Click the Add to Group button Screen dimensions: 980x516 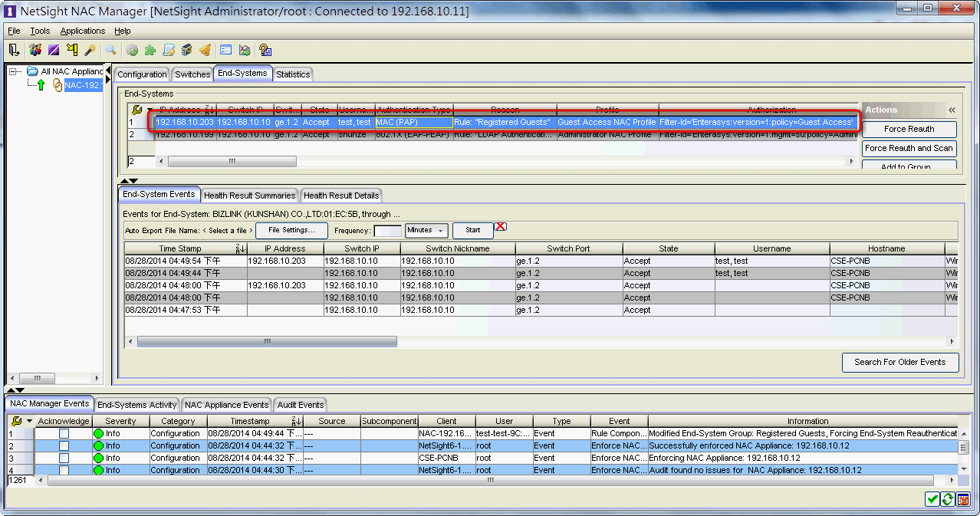coord(909,166)
